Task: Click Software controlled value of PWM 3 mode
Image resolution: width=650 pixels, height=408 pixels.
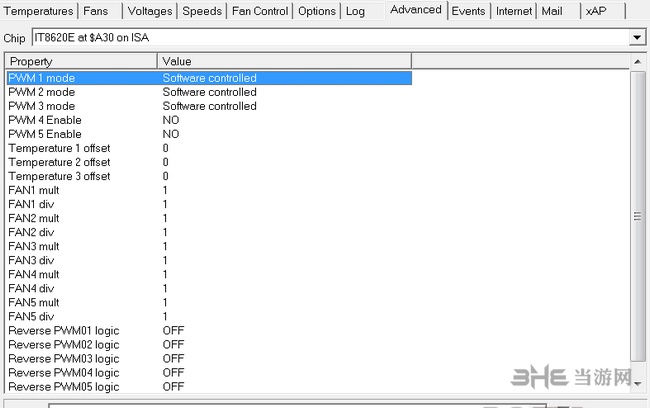Action: click(209, 106)
